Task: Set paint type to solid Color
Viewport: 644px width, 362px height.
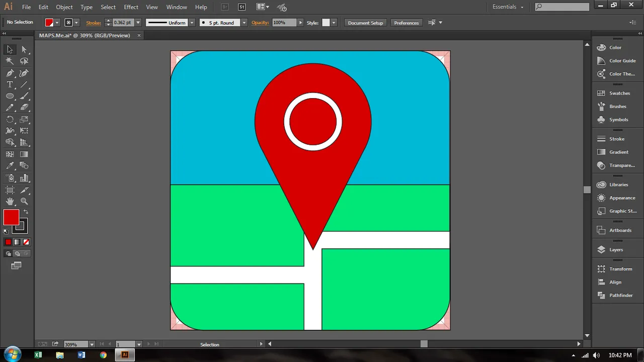Action: (x=8, y=242)
